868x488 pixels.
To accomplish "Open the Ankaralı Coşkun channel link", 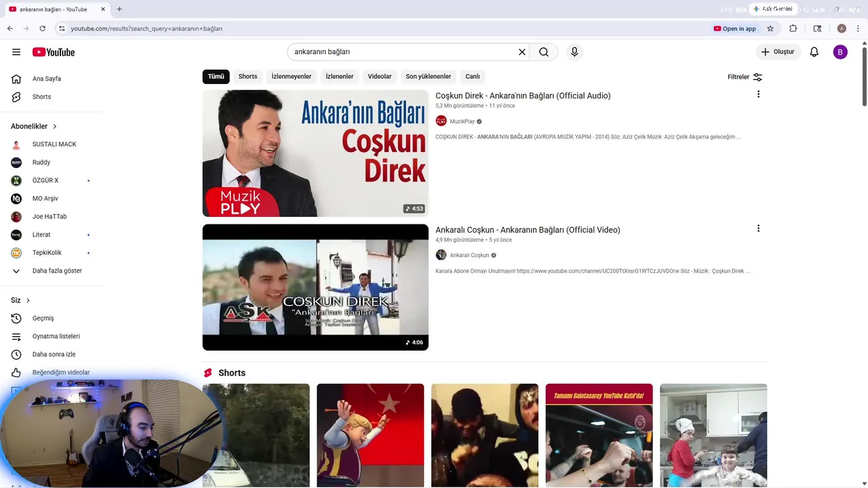I will pyautogui.click(x=469, y=256).
